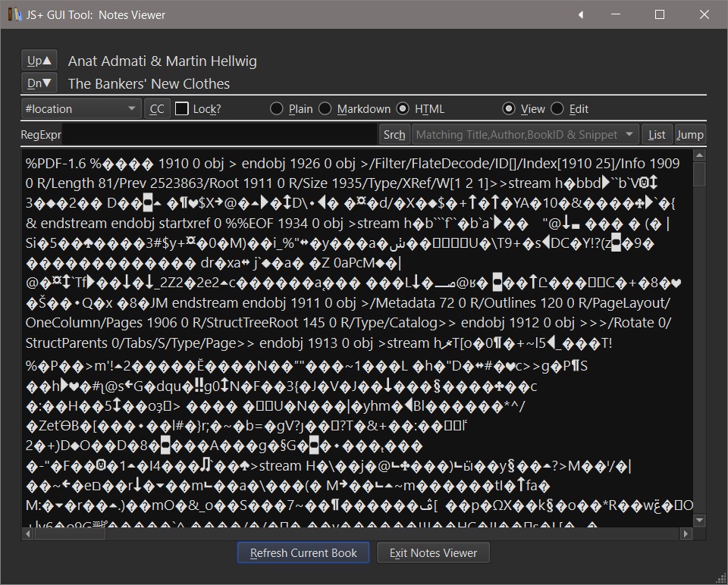This screenshot has height=585, width=728.
Task: Select the View radio button
Action: click(x=509, y=109)
